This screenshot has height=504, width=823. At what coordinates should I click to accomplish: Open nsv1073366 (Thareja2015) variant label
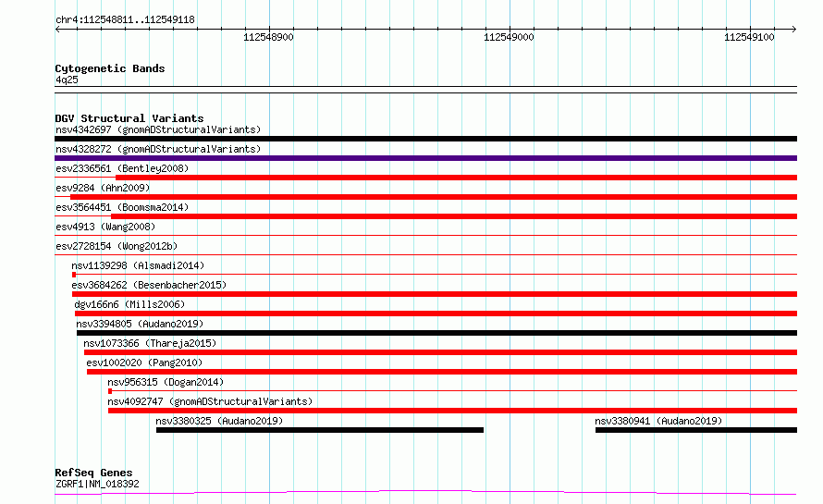pyautogui.click(x=150, y=343)
